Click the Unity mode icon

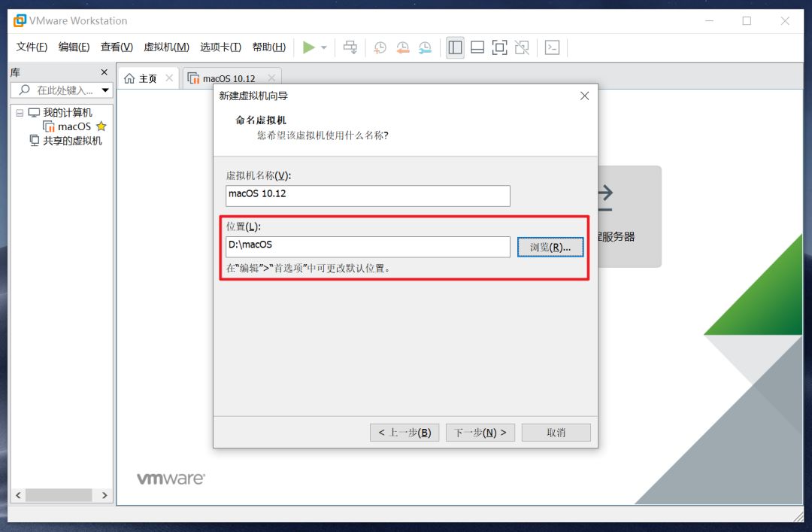click(x=522, y=47)
